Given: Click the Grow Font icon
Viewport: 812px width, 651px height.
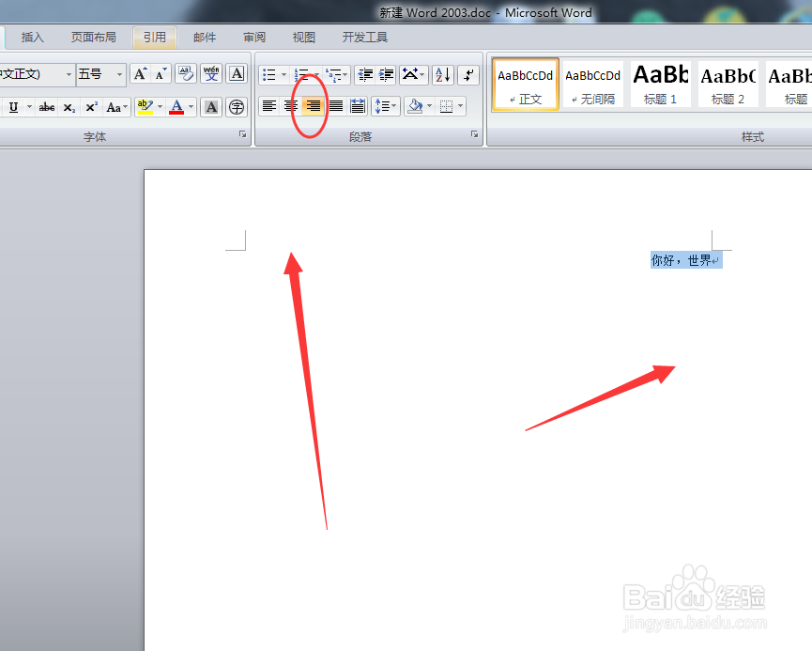Looking at the screenshot, I should [x=140, y=74].
